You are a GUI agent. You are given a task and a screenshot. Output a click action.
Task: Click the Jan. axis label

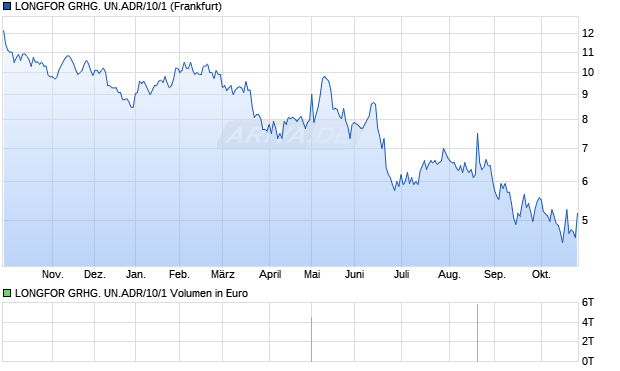tap(136, 274)
